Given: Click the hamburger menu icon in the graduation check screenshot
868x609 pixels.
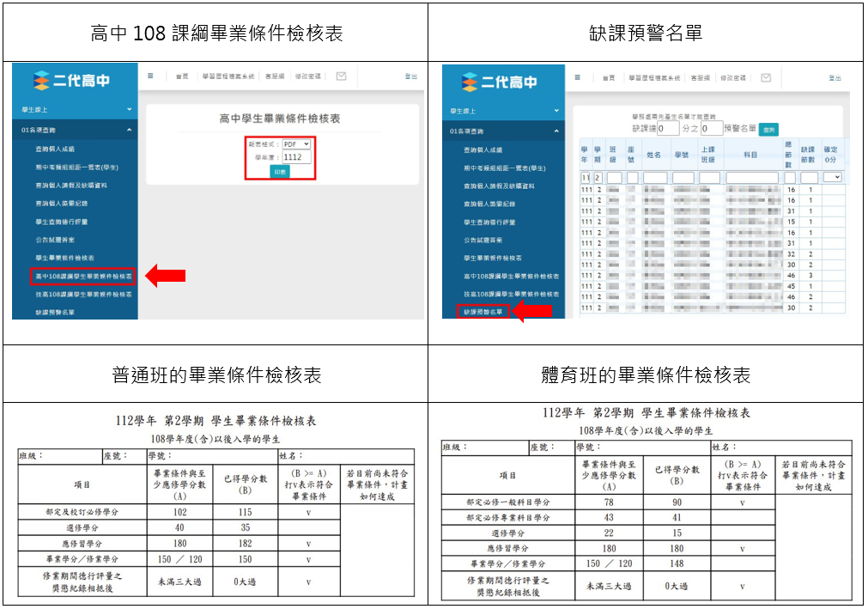Looking at the screenshot, I should [x=150, y=76].
